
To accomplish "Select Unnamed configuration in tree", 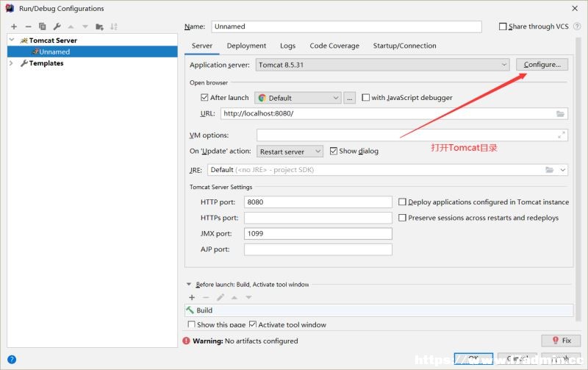I will click(x=93, y=51).
